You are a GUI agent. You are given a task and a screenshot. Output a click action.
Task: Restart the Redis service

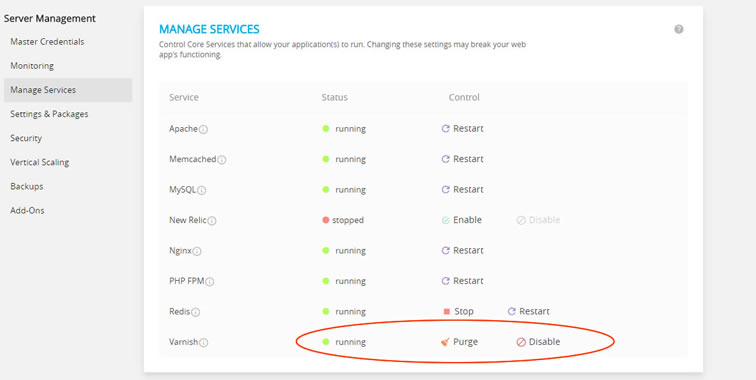point(528,312)
